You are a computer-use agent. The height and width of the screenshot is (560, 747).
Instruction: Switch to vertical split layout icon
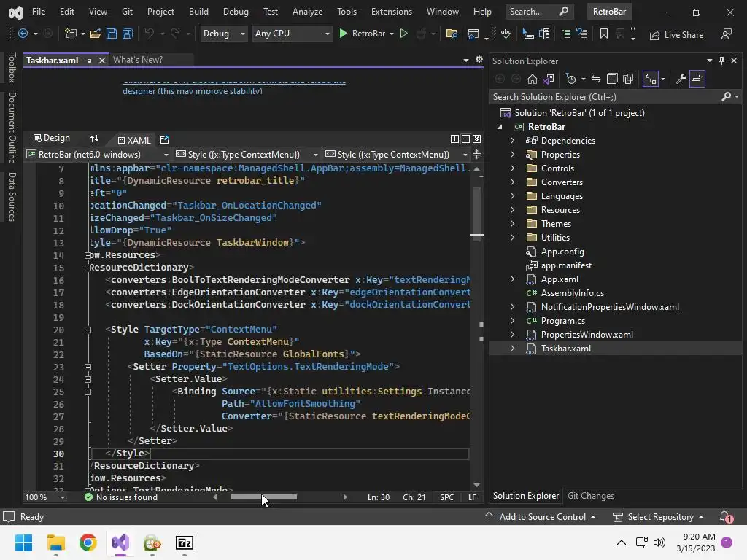click(x=454, y=139)
